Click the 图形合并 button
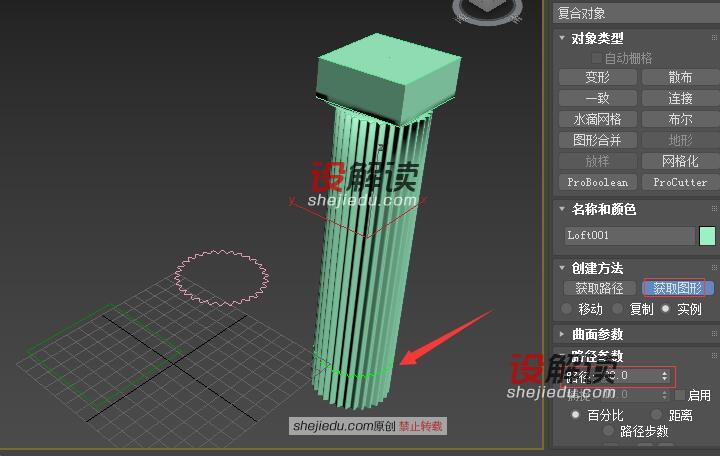The height and width of the screenshot is (456, 720). click(597, 140)
